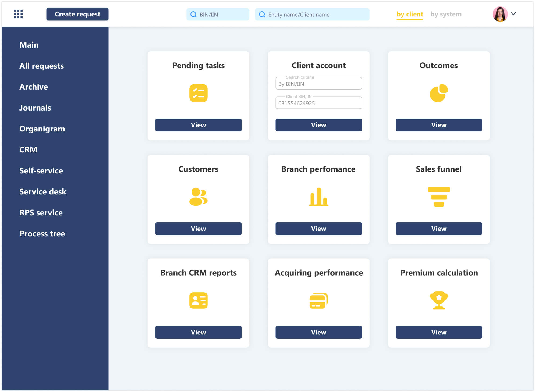
Task: Click the Create request button
Action: pyautogui.click(x=77, y=14)
